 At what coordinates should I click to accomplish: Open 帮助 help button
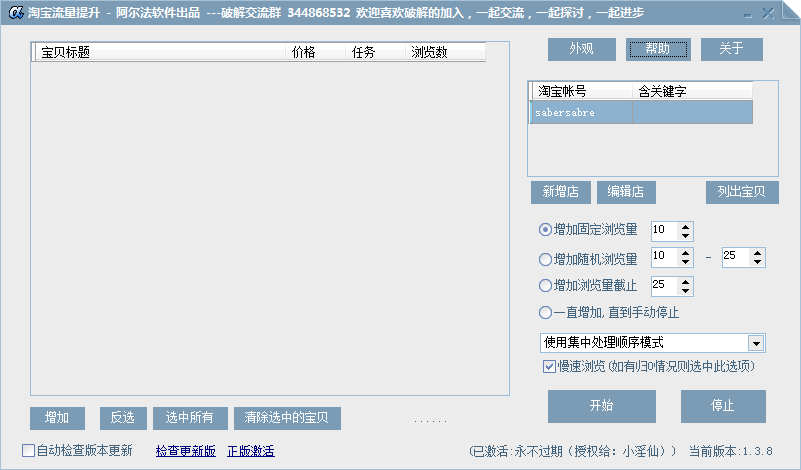(658, 49)
